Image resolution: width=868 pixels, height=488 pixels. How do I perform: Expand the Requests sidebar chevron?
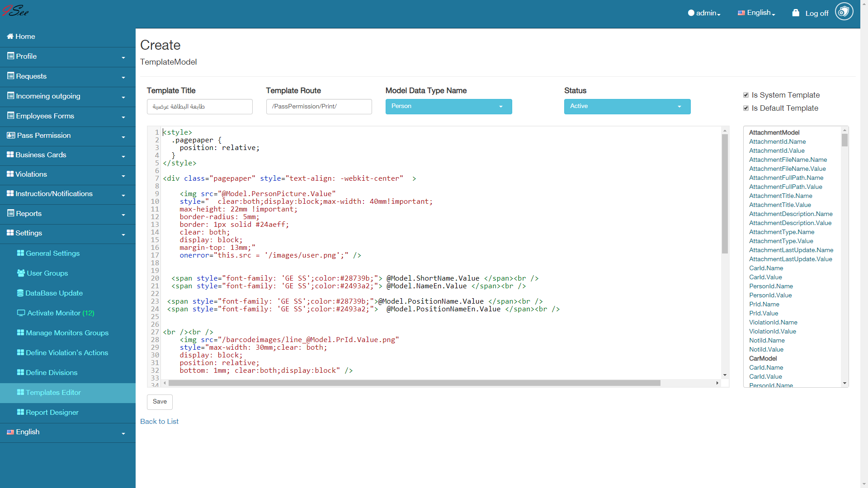point(123,78)
